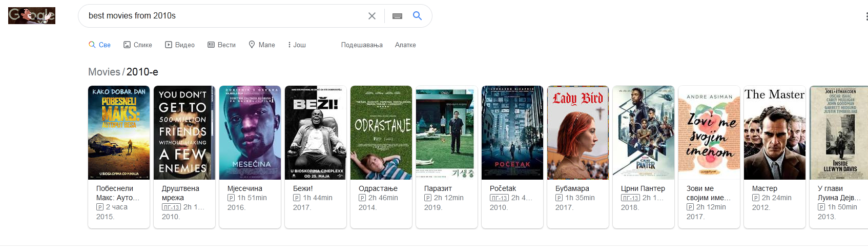The height and width of the screenshot is (251, 868).
Task: Open the Мапе (Maps) tab
Action: coord(262,45)
